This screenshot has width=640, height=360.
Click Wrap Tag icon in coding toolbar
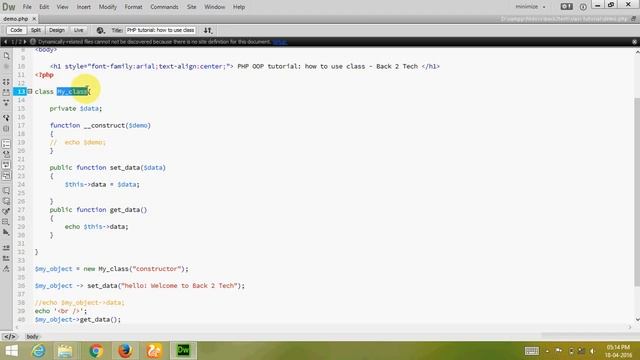point(6,211)
